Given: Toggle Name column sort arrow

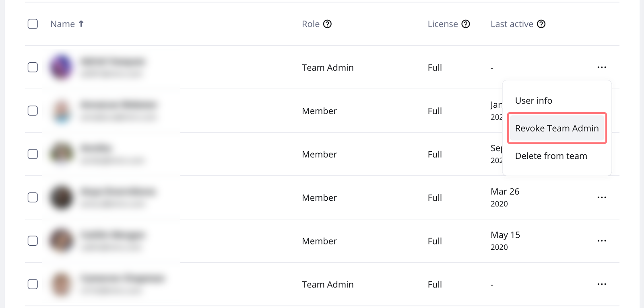Looking at the screenshot, I should point(81,24).
